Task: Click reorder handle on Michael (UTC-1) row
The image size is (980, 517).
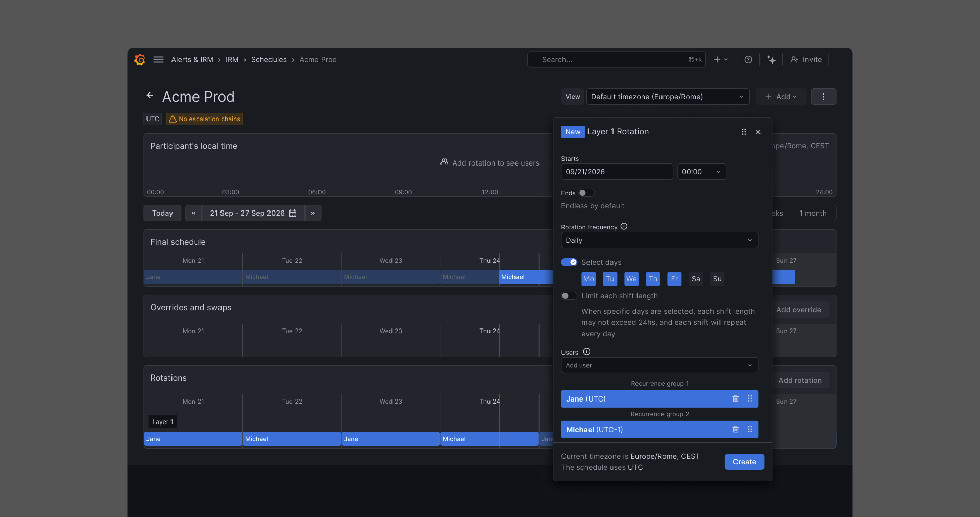Action: [x=750, y=430]
